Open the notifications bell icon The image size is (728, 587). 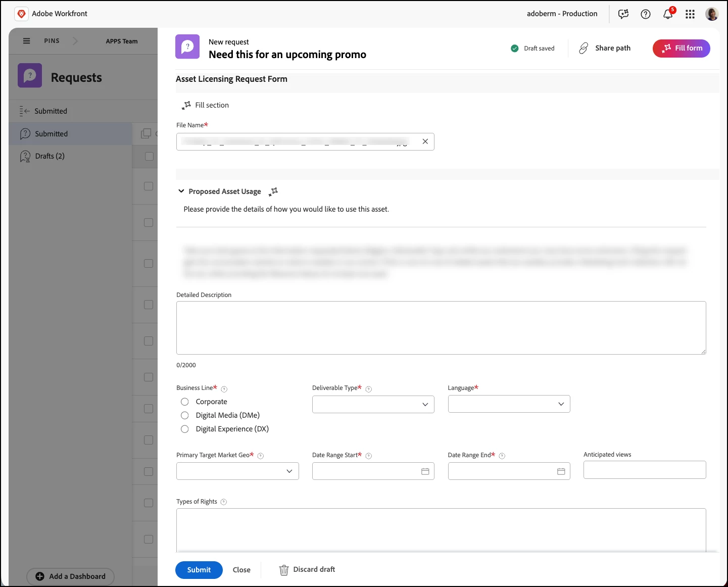(x=668, y=14)
